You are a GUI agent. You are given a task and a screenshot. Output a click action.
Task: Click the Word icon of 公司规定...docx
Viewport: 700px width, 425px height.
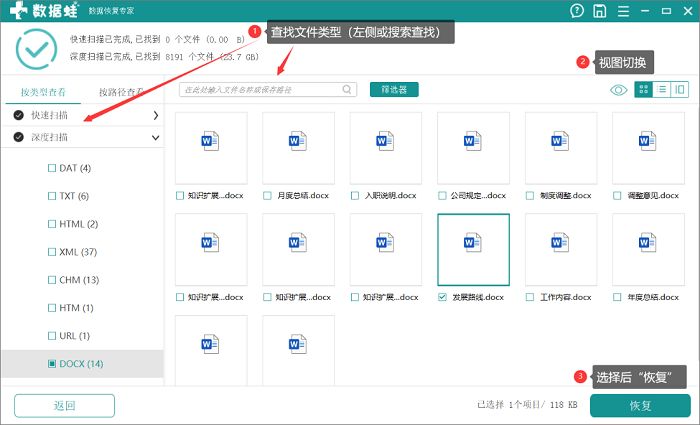tap(472, 141)
